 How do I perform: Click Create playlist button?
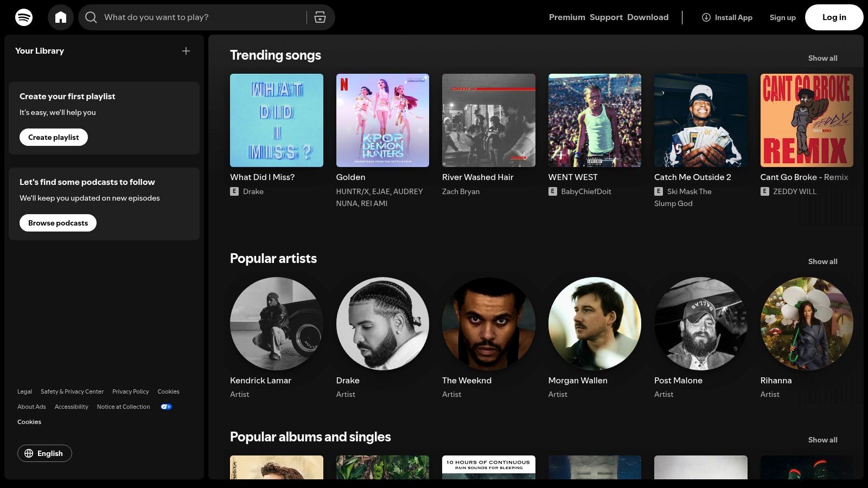[54, 137]
